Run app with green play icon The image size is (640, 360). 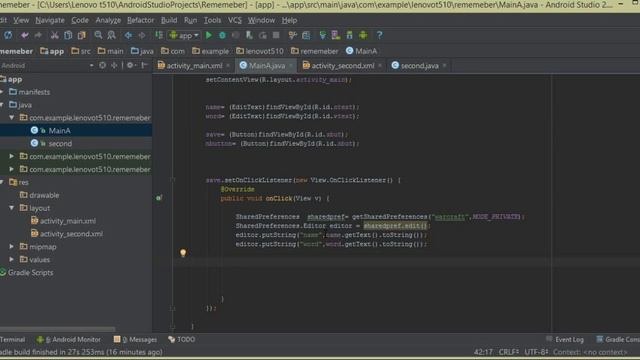pyautogui.click(x=209, y=36)
